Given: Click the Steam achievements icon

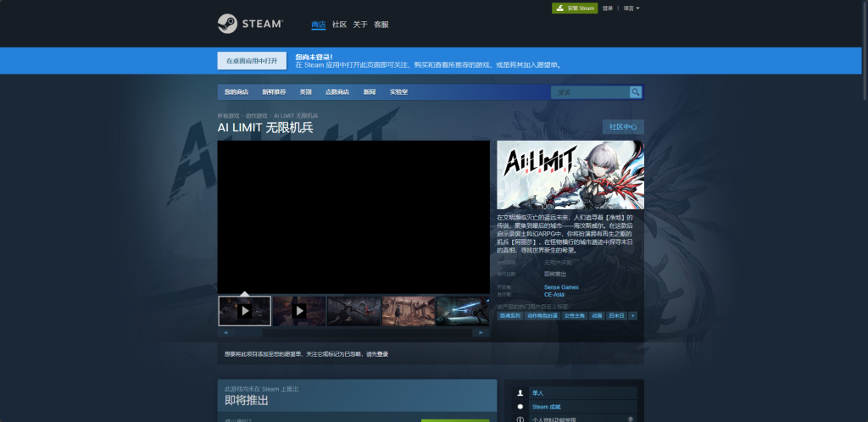Looking at the screenshot, I should [520, 407].
